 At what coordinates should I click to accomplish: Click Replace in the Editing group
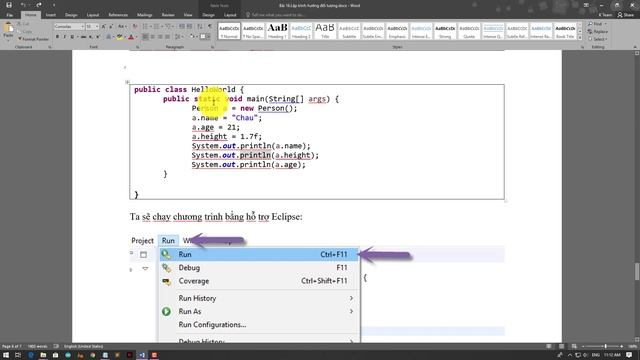point(598,31)
